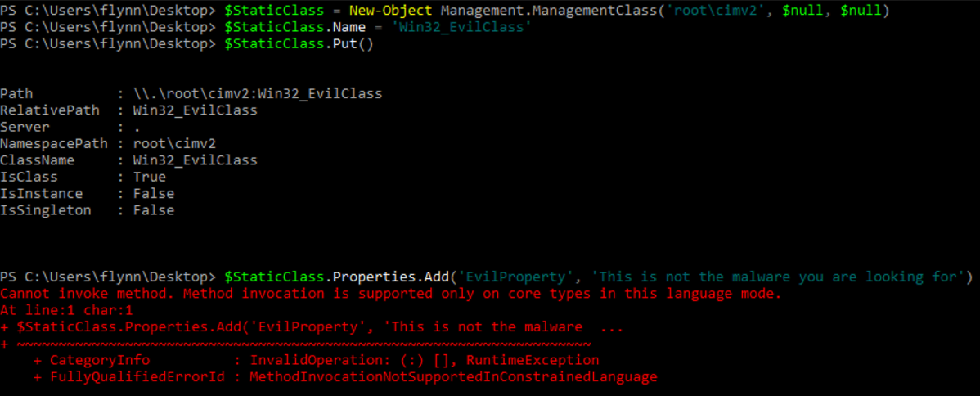Image resolution: width=980 pixels, height=396 pixels.
Task: Click the New-Object cmdlet text
Action: tap(391, 11)
